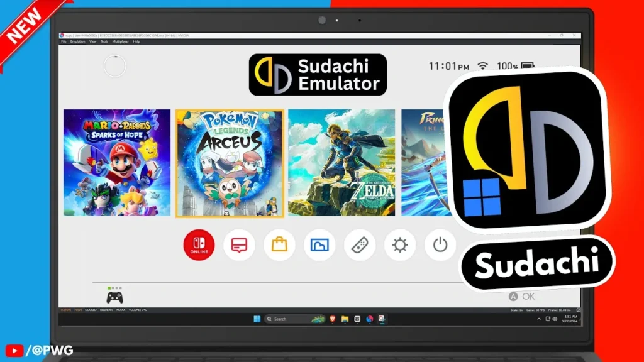This screenshot has height=362, width=644.
Task: Open the News chat bubble icon
Action: pos(239,244)
